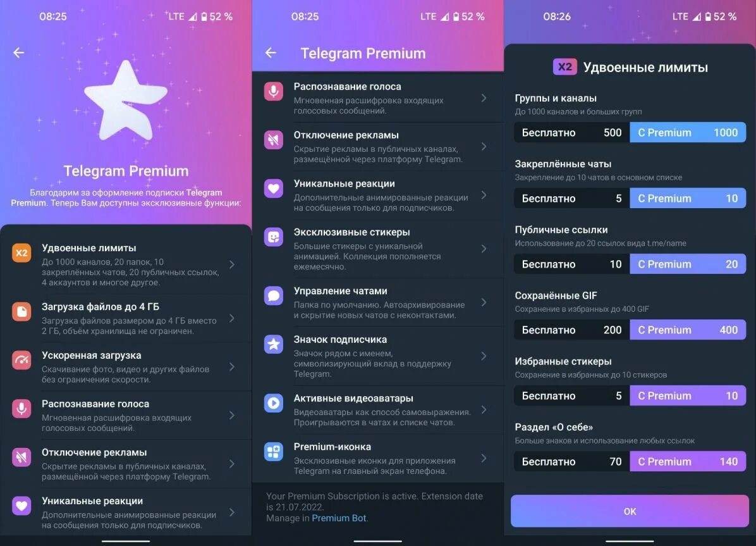Tap microphone icon in left screen list
Viewport: 756px width, 546px height.
coord(21,409)
